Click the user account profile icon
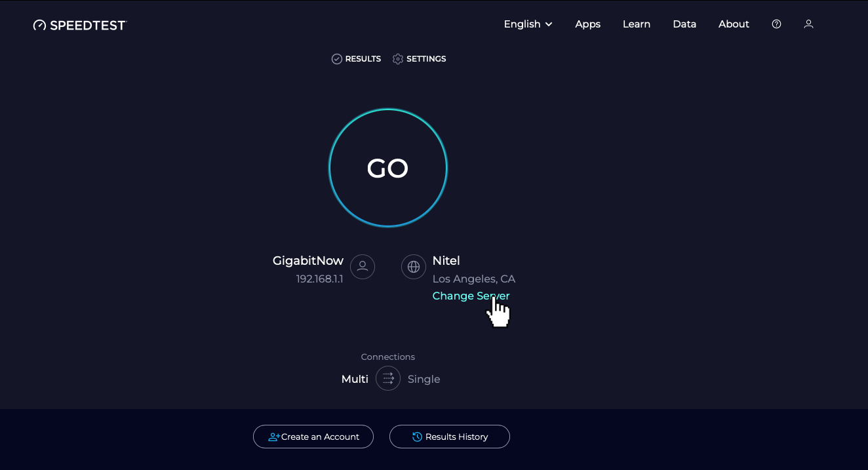868x470 pixels. [808, 24]
